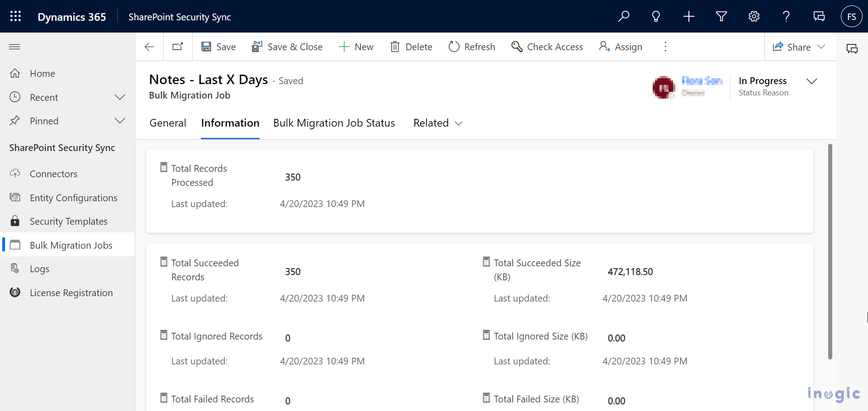This screenshot has height=411, width=868.
Task: Switch to Bulk Migration Job Status tab
Action: 334,123
